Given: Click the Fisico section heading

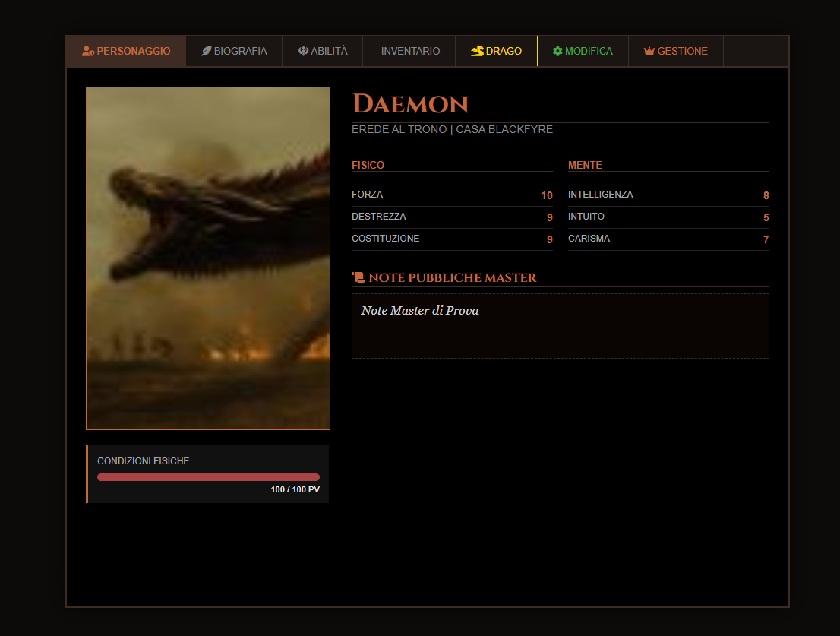Looking at the screenshot, I should (x=368, y=165).
